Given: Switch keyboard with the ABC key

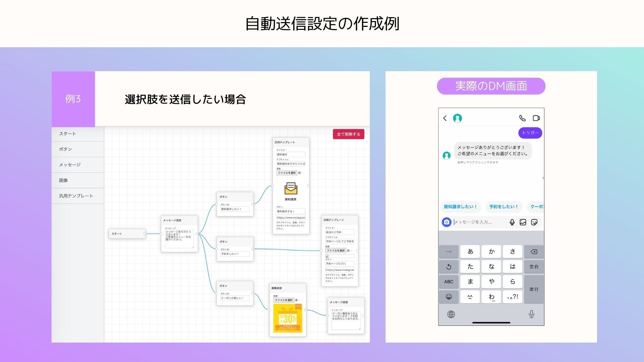Looking at the screenshot, I should coord(449,282).
